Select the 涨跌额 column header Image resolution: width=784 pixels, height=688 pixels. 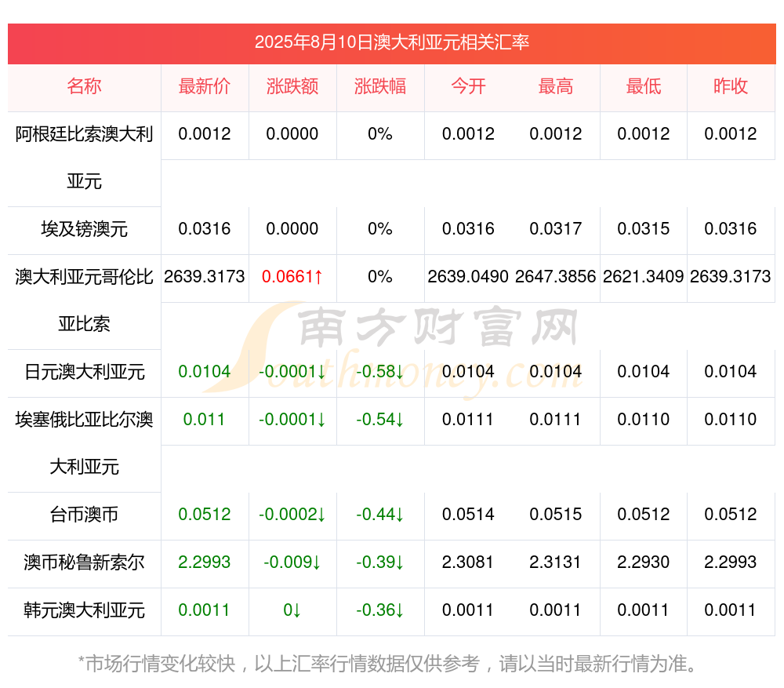[292, 86]
